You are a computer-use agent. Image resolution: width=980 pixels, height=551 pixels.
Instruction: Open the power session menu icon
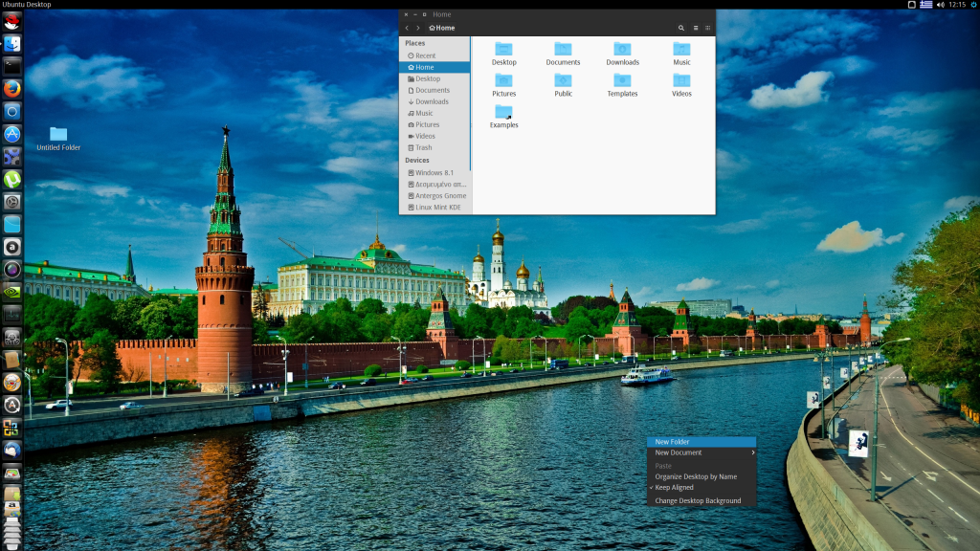(973, 5)
